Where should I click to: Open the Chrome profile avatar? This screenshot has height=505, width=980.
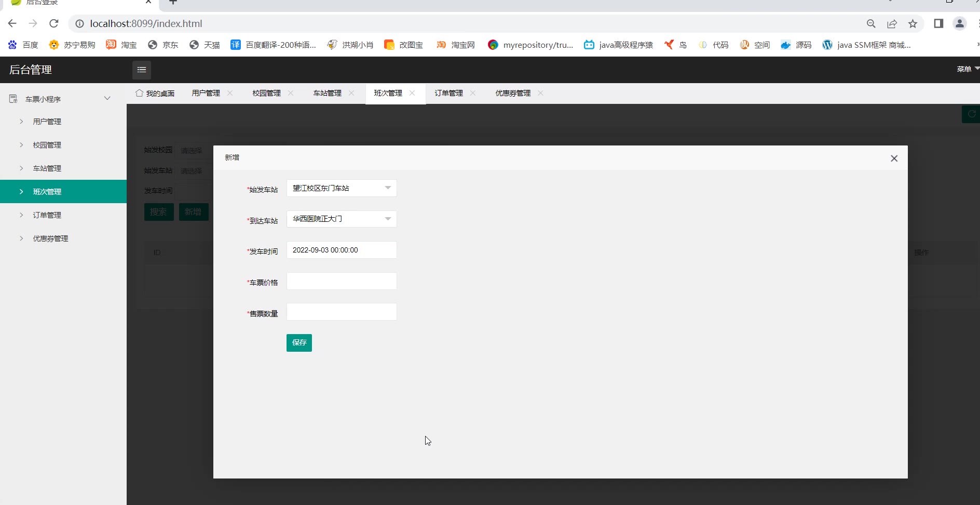click(960, 23)
